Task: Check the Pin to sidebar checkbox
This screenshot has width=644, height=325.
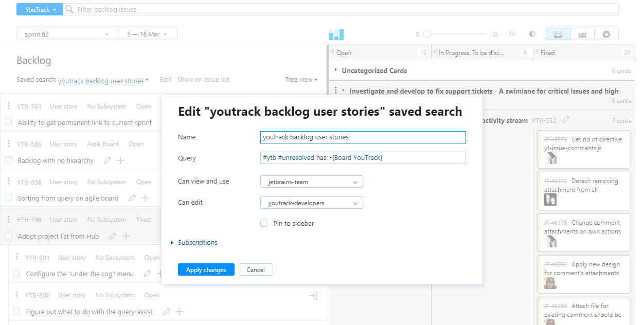Action: click(264, 223)
